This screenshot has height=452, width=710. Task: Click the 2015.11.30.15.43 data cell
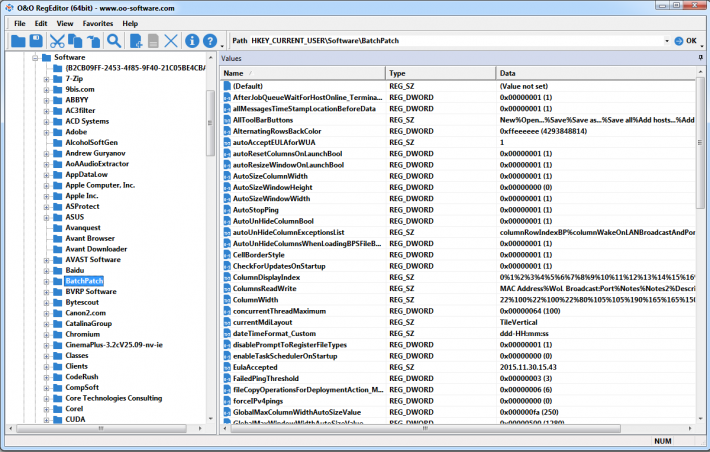tap(528, 367)
